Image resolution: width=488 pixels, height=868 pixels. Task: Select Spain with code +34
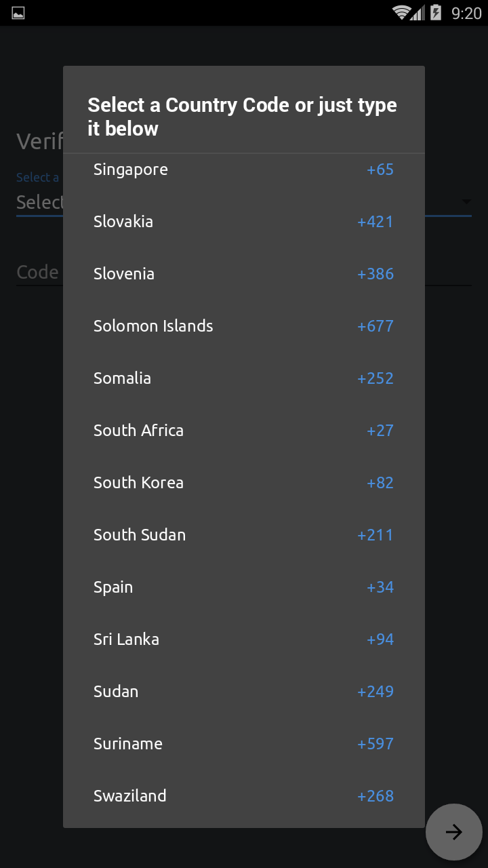pyautogui.click(x=244, y=587)
